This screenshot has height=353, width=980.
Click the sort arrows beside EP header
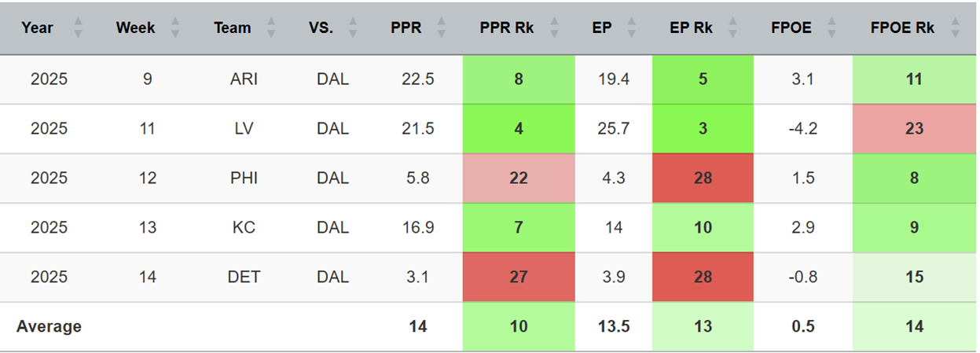[x=629, y=28]
